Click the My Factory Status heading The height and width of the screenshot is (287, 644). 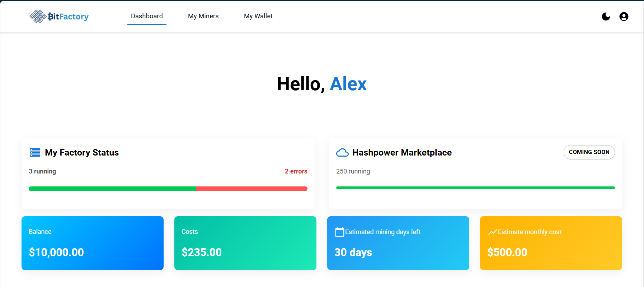[82, 153]
